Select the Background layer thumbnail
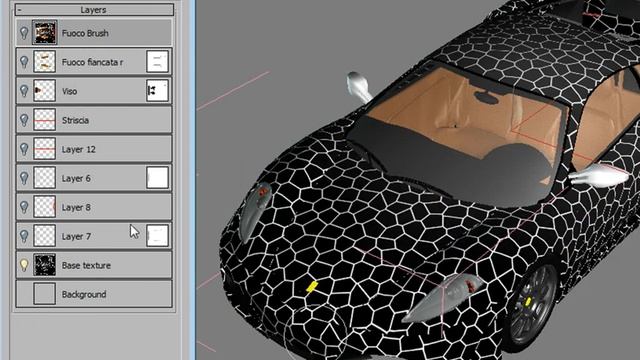The width and height of the screenshot is (640, 360). click(44, 294)
